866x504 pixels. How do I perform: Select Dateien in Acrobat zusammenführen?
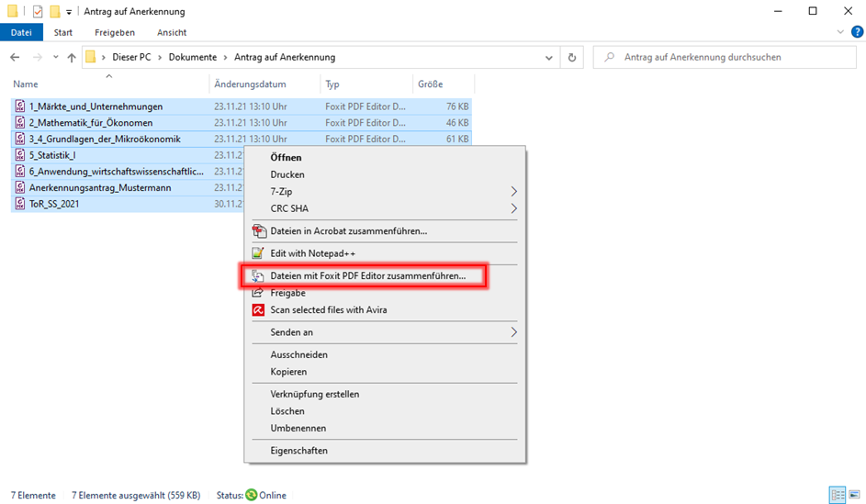pyautogui.click(x=348, y=230)
